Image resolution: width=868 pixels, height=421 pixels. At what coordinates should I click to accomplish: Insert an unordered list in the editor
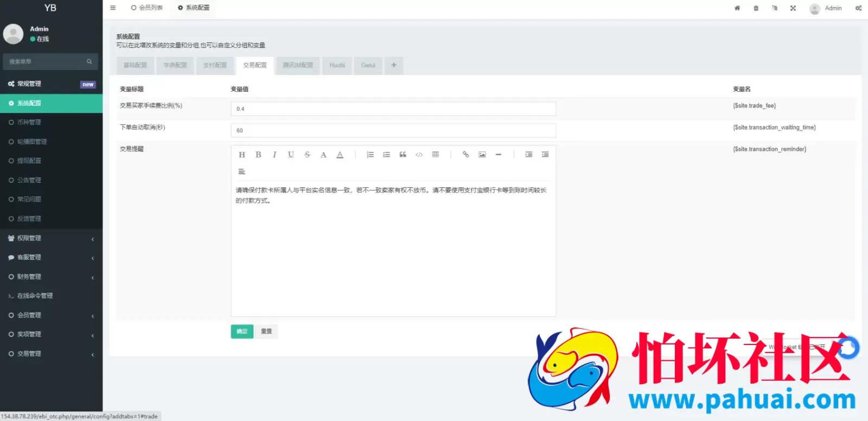click(386, 155)
